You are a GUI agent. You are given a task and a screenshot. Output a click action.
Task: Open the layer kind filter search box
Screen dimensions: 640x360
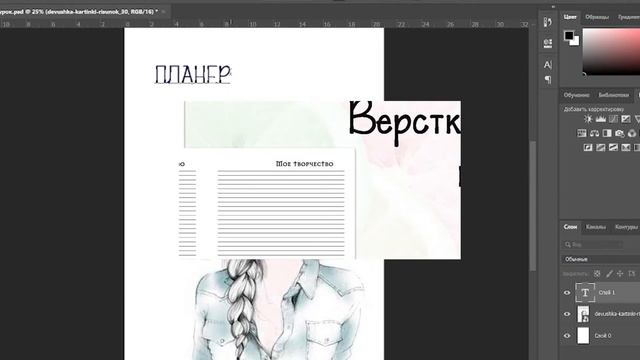click(x=593, y=244)
